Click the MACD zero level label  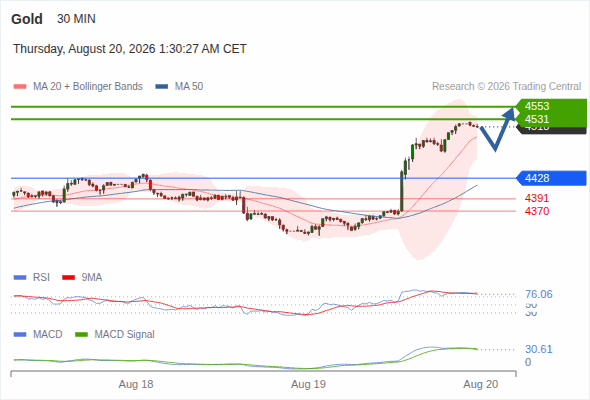pyautogui.click(x=528, y=362)
